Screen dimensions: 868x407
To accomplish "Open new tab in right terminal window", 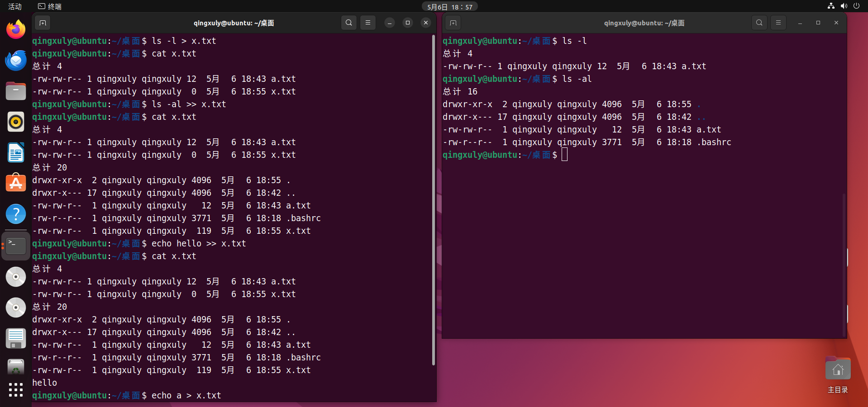I will coord(453,23).
